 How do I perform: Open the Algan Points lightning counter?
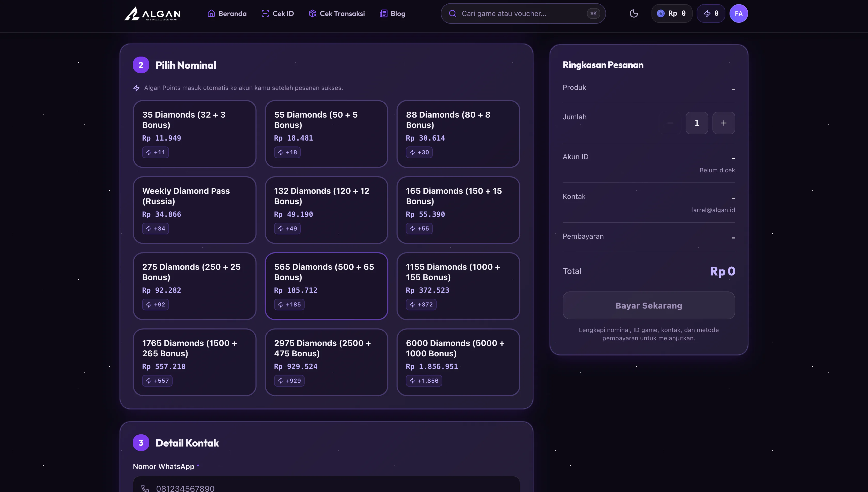click(x=711, y=13)
